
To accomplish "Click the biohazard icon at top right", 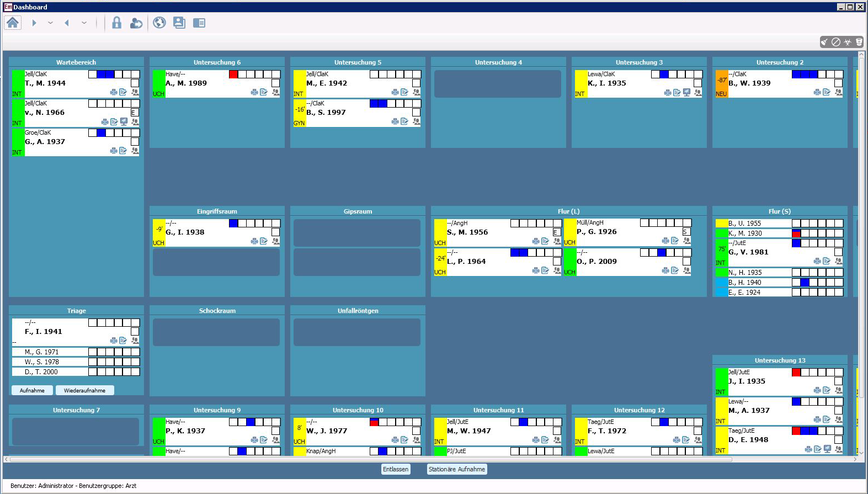I will pyautogui.click(x=848, y=42).
